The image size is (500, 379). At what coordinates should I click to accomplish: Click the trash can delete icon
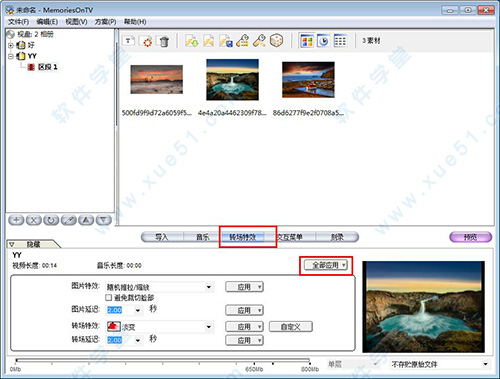164,41
